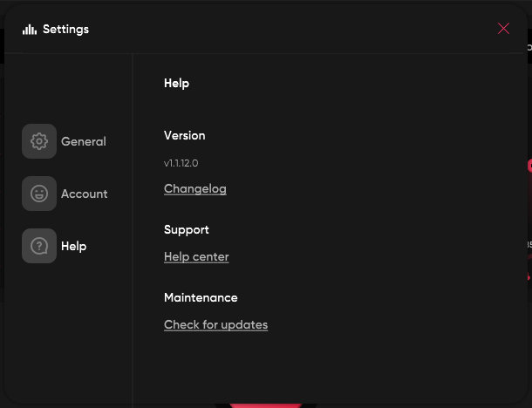Open the Account section label

click(x=85, y=194)
